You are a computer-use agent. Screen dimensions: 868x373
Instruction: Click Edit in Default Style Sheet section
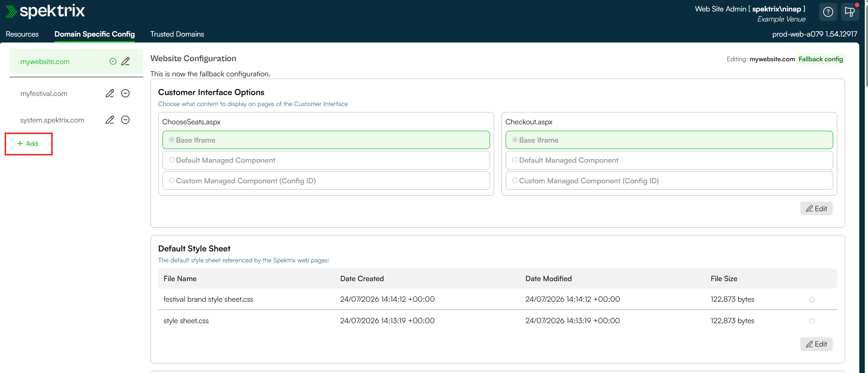click(x=816, y=344)
